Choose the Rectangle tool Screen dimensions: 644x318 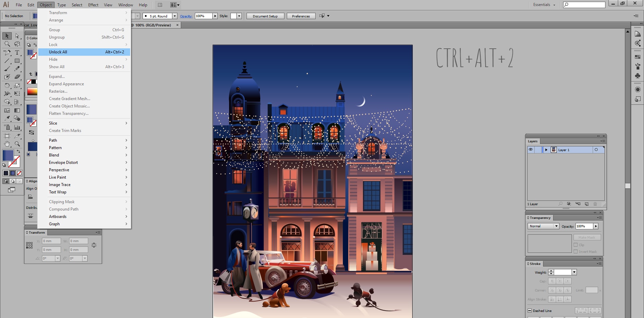click(17, 61)
